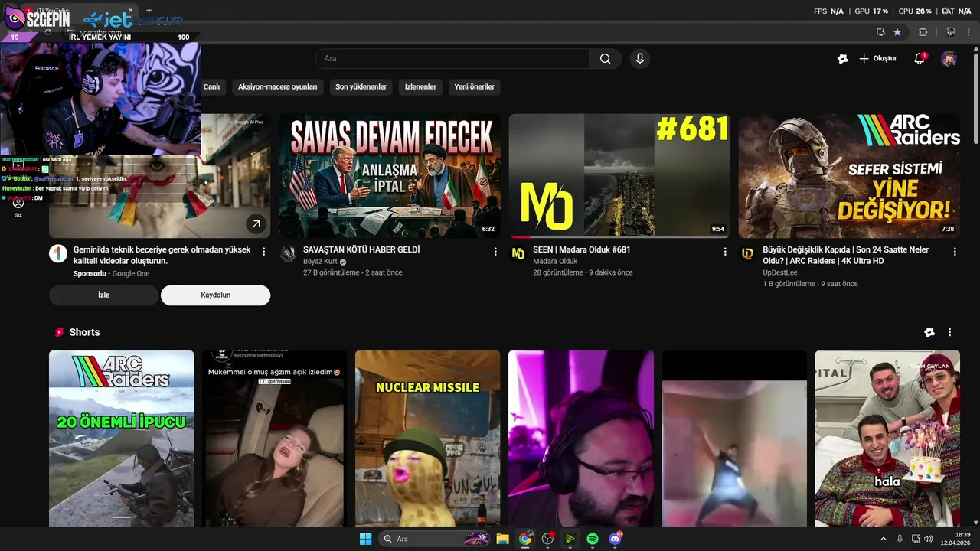Open the short with hala caption

(887, 439)
